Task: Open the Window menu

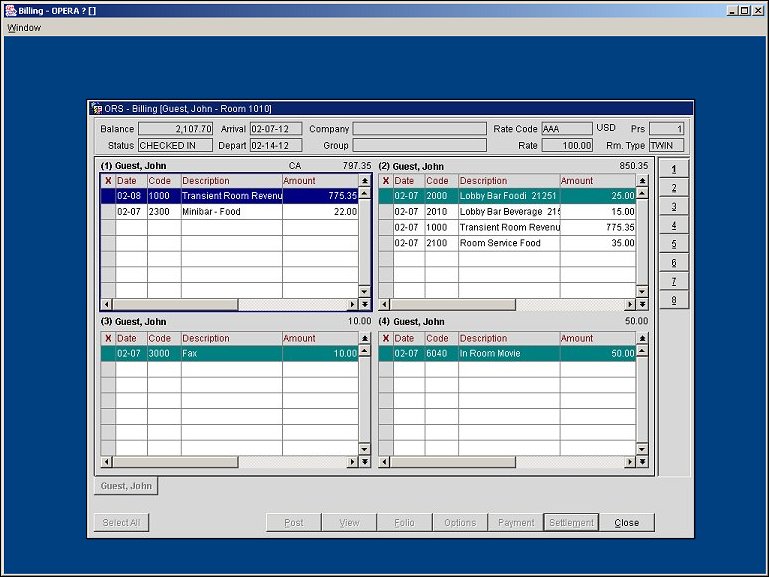Action: pos(24,28)
